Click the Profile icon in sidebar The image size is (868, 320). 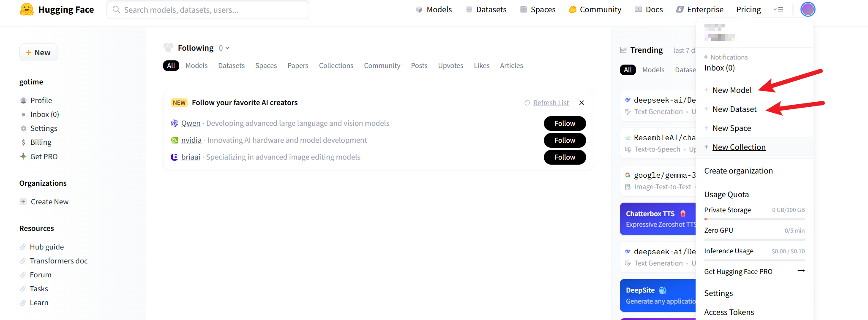tap(23, 100)
